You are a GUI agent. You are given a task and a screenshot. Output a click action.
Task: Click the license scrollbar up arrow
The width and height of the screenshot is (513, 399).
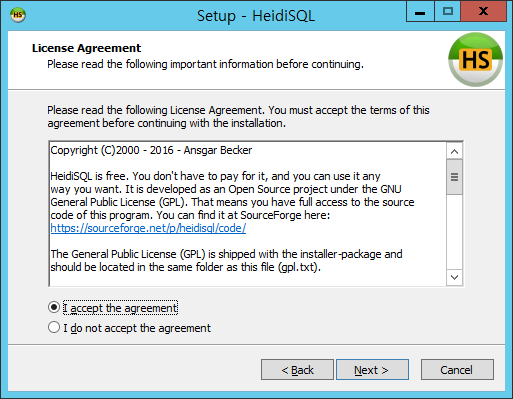click(x=454, y=152)
